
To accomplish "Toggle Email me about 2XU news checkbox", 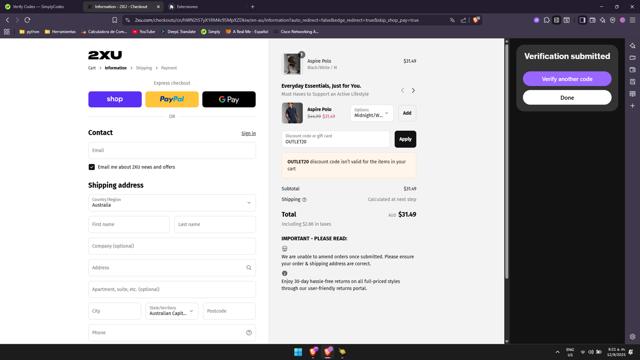I will (x=91, y=167).
